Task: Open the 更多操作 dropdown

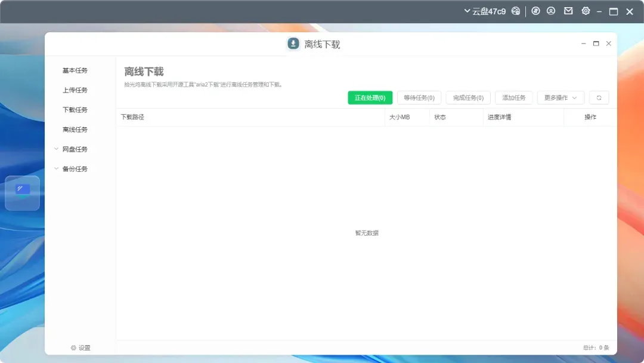Action: point(561,98)
